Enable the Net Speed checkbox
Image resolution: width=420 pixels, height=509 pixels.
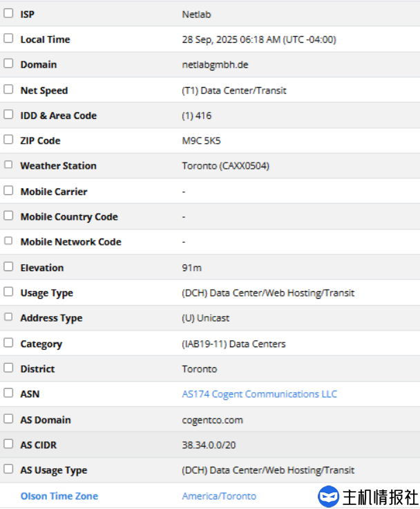click(x=8, y=89)
